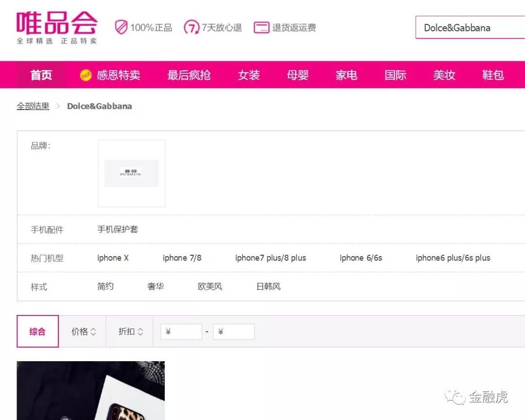Click the minimum price ¥ input field
Screen dimensions: 525x420
(181, 331)
